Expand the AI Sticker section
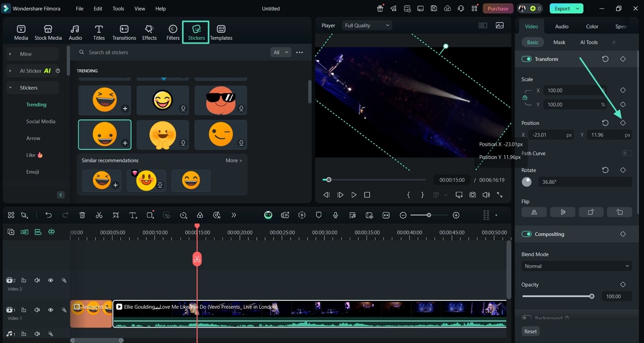 (x=10, y=71)
